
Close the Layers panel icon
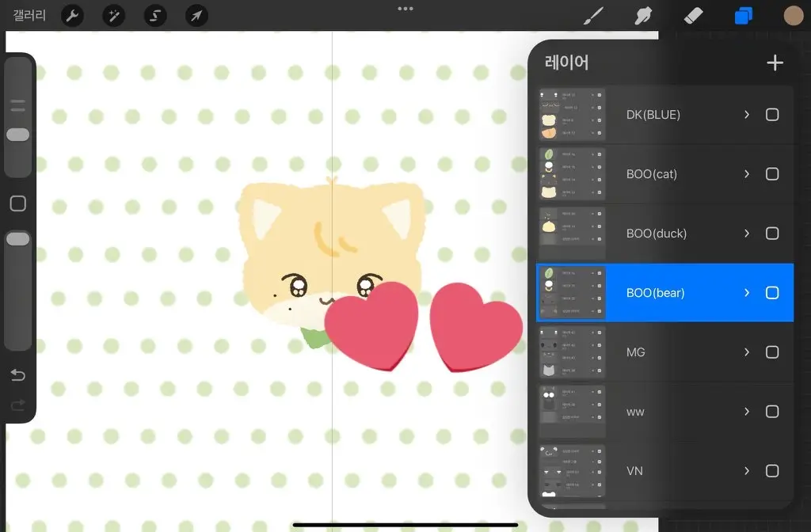(744, 16)
